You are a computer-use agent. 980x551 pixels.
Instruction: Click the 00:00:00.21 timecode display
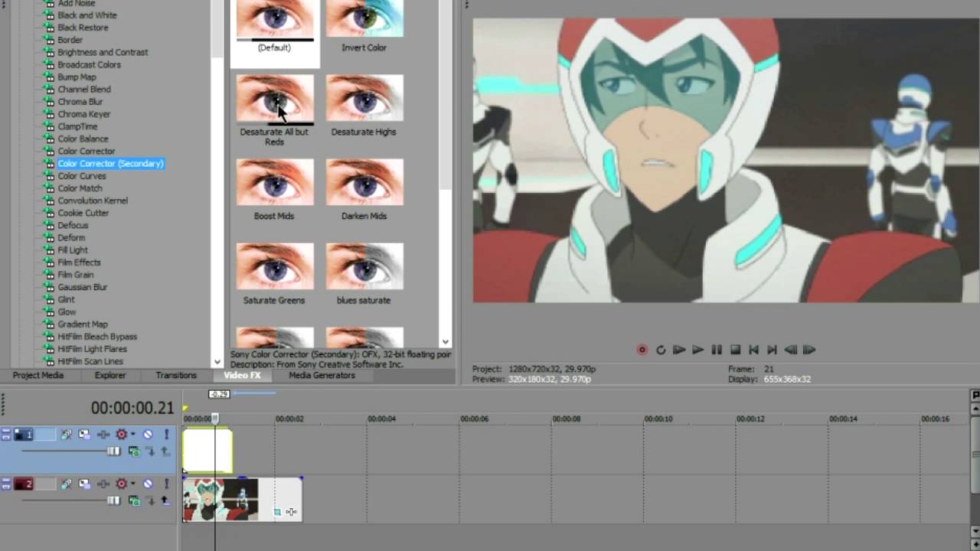132,408
